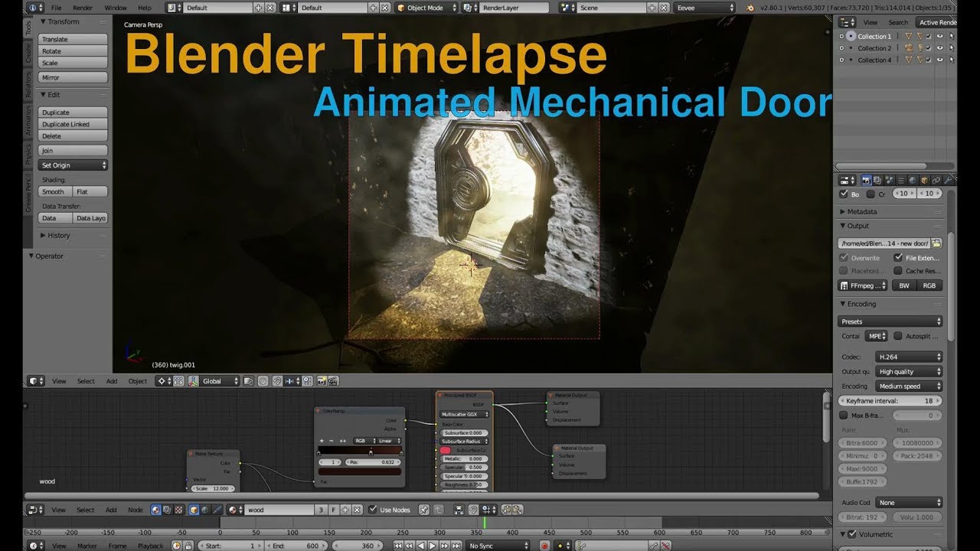Enable the Autosplit checkbox

pos(898,336)
